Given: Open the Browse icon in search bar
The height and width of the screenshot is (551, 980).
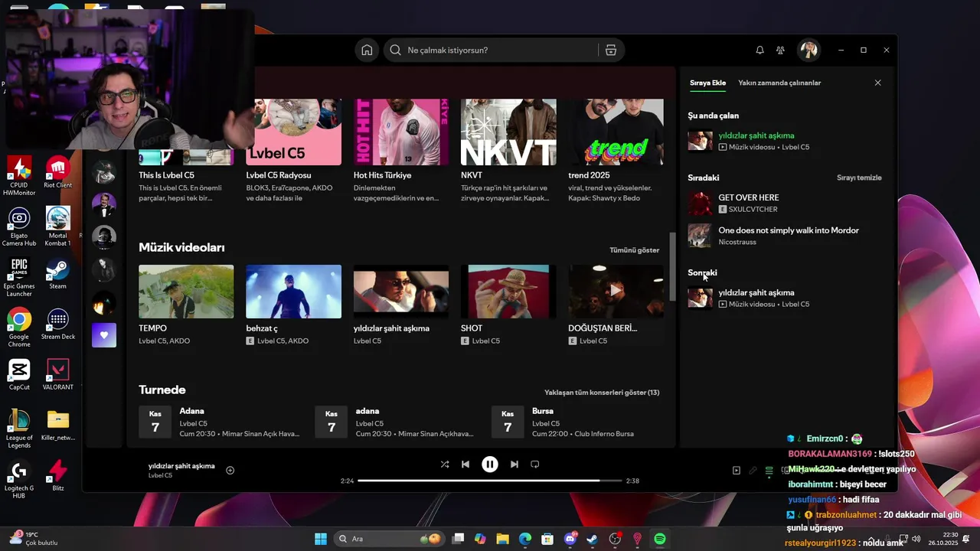Looking at the screenshot, I should tap(610, 50).
